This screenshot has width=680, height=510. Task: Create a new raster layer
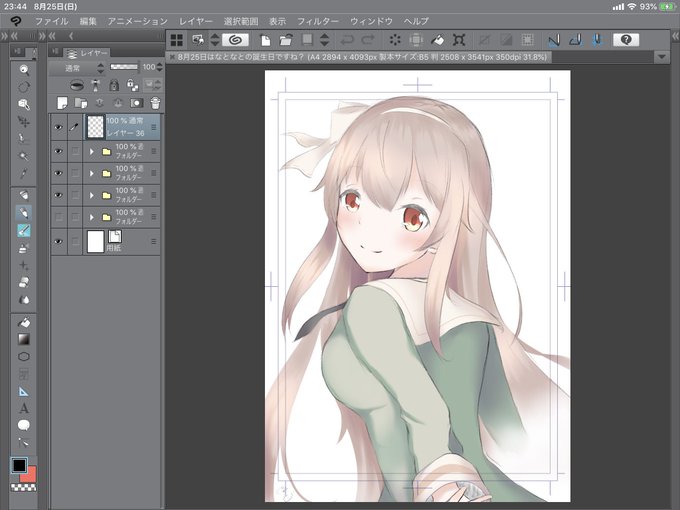(62, 103)
